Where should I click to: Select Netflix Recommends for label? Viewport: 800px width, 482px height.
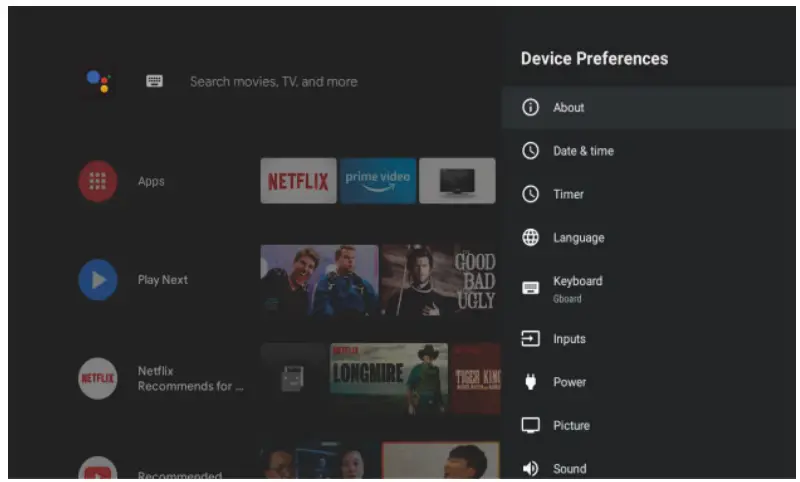tap(190, 378)
